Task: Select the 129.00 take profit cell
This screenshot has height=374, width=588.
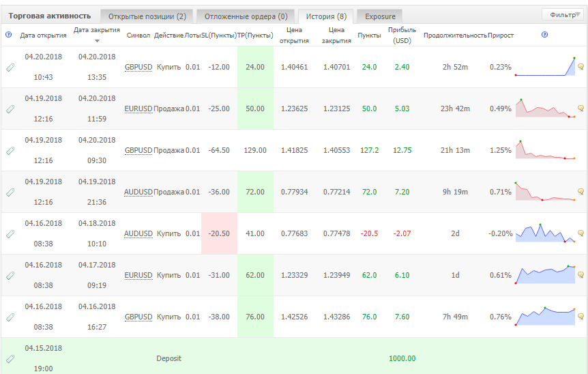Action: point(255,150)
